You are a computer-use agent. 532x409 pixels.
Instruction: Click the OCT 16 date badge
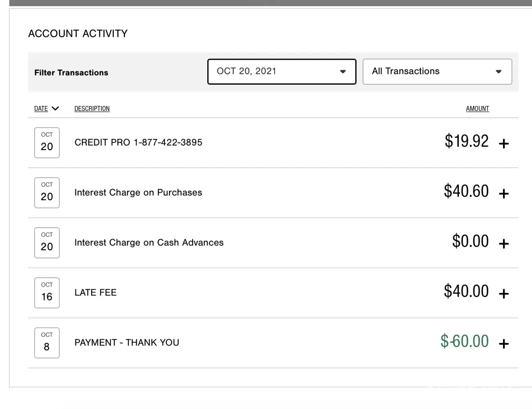point(47,293)
